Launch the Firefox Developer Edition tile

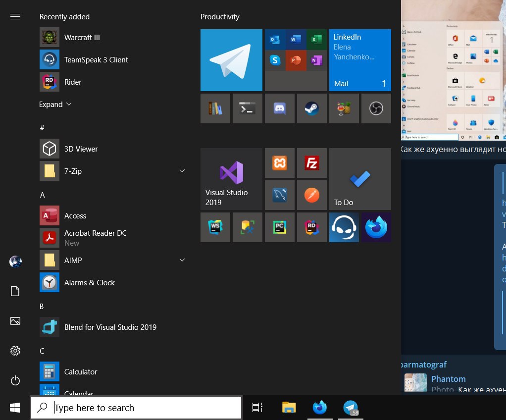tap(376, 227)
